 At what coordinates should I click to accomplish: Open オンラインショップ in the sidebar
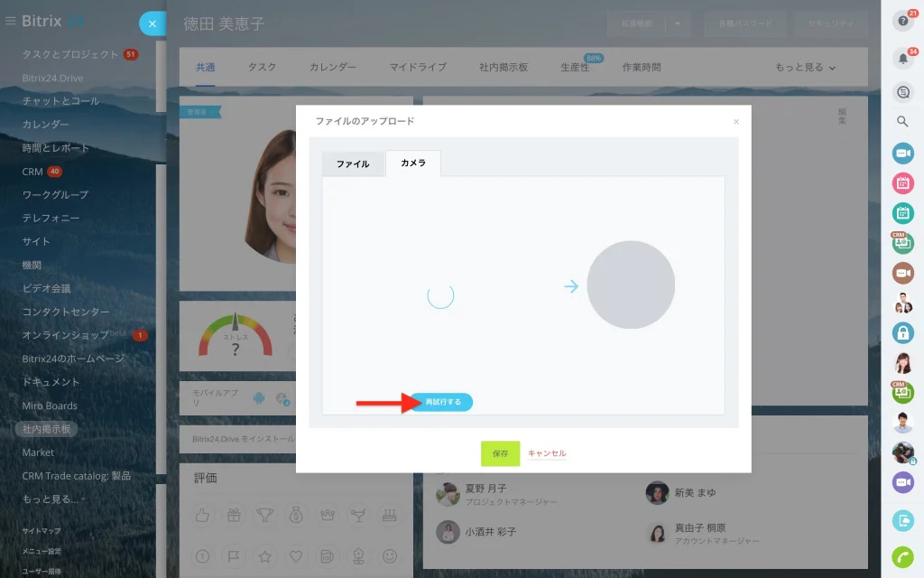pos(65,335)
